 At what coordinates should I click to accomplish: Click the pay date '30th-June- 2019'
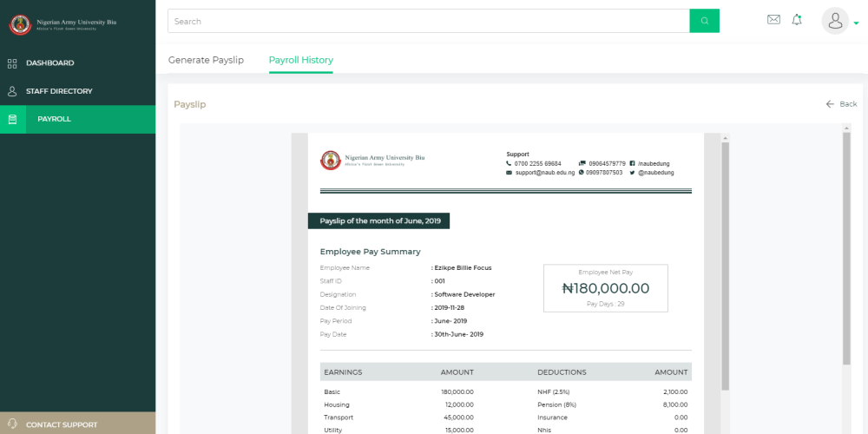coord(459,334)
